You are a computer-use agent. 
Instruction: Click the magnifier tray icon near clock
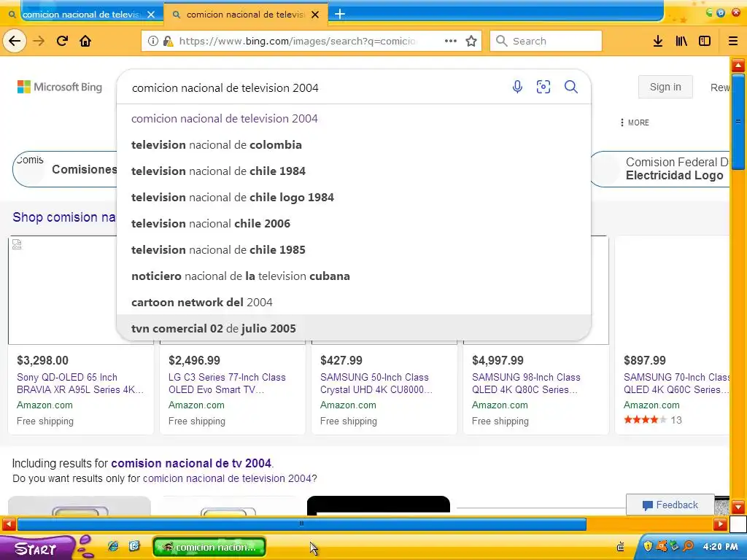[x=688, y=546]
